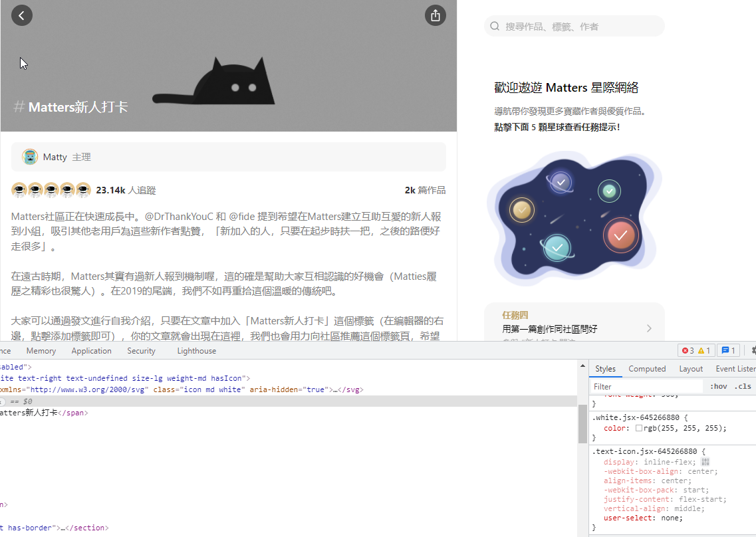Open color picker swatch for rgb(255, 255, 255)

tap(638, 428)
